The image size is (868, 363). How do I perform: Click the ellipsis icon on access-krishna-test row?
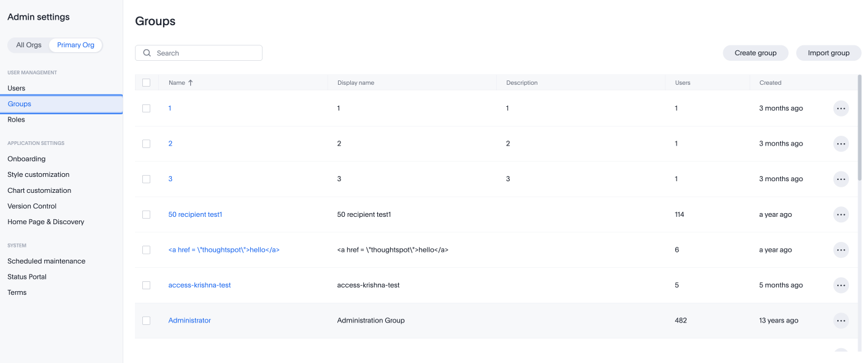coord(841,285)
